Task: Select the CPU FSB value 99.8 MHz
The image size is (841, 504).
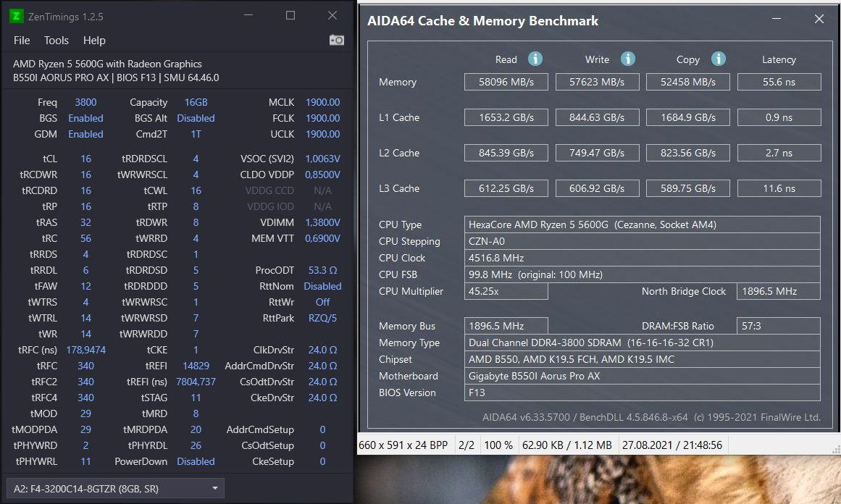Action: [x=642, y=274]
